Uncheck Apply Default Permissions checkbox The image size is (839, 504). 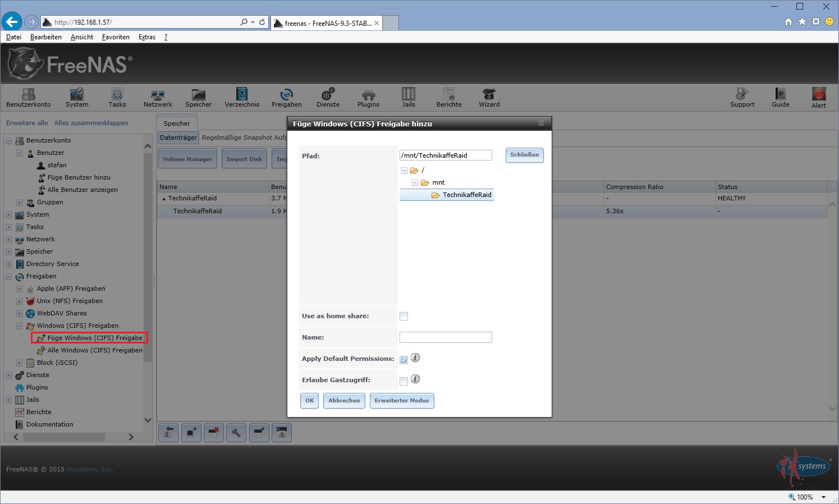coord(404,360)
